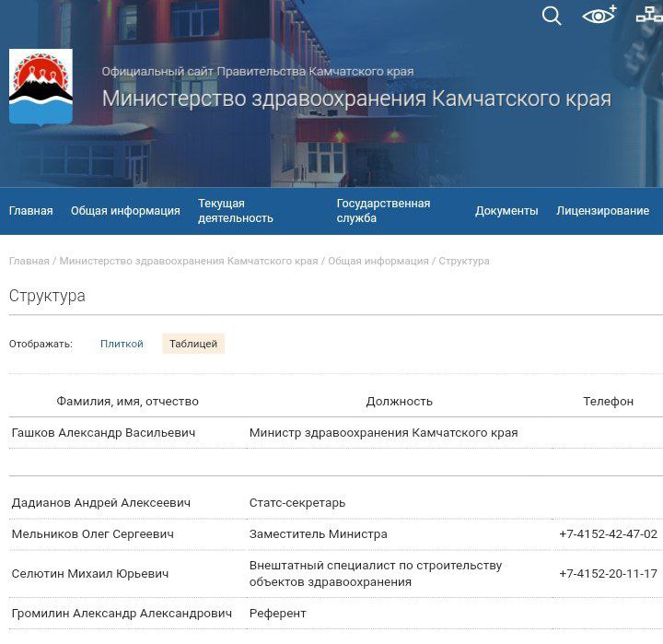The width and height of the screenshot is (663, 644).
Task: Open the Главная navigation item
Action: [x=31, y=211]
